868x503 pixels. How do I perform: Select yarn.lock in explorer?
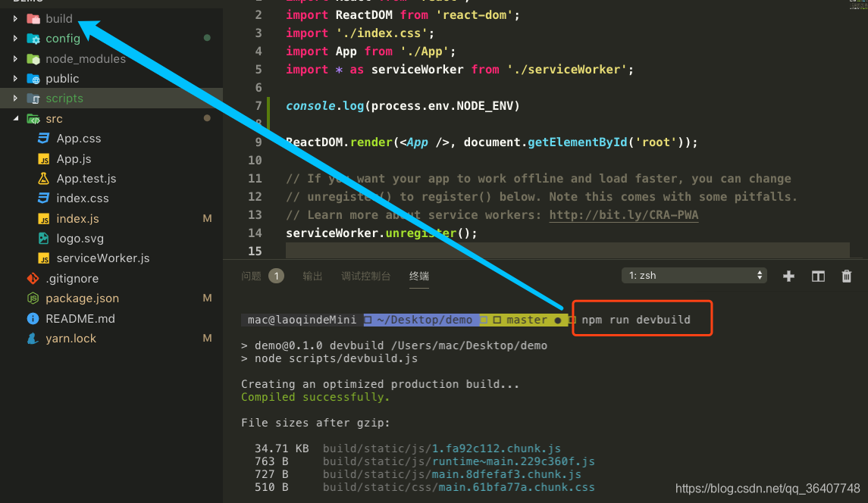click(71, 339)
